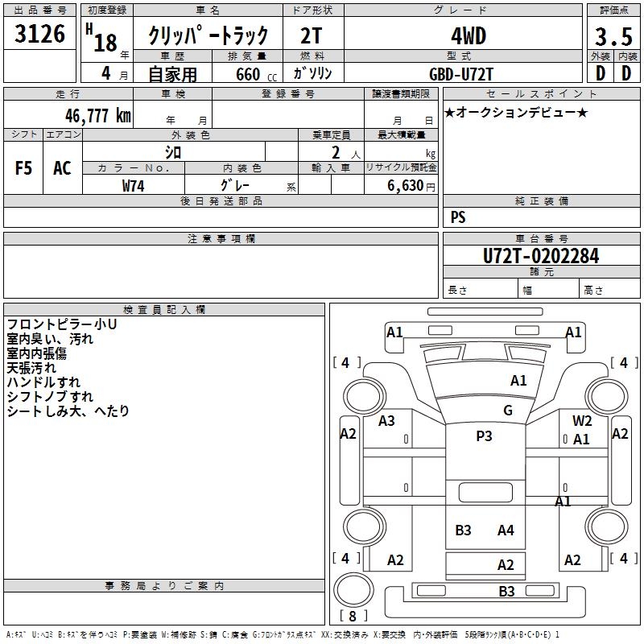Click the inspector note フロントピラー小U
644x644 pixels.
(62, 324)
